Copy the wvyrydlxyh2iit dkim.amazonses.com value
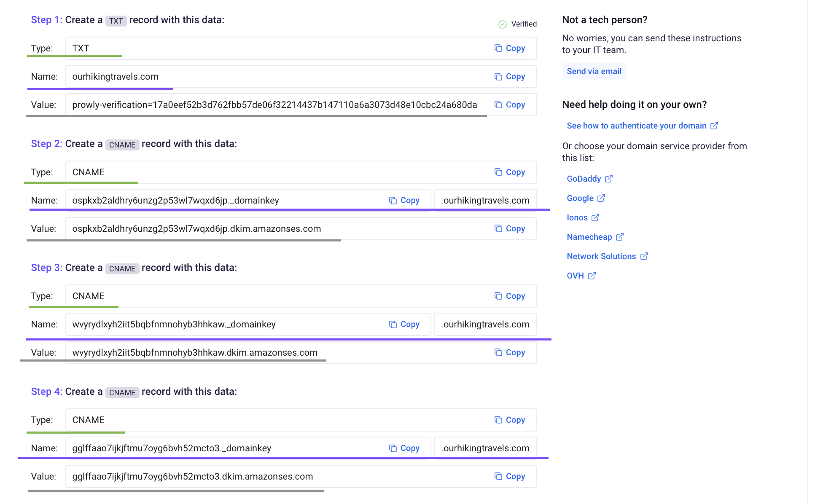 point(509,352)
